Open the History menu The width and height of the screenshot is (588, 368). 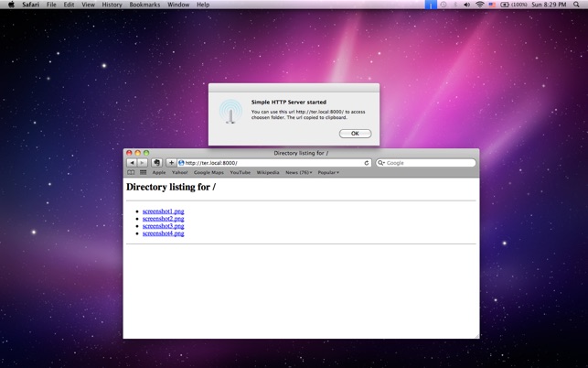click(x=112, y=5)
